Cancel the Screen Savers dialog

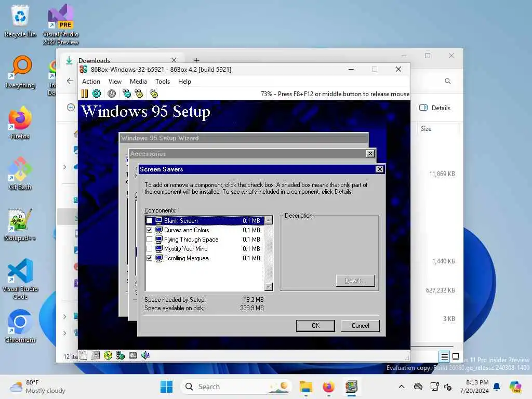[361, 326]
